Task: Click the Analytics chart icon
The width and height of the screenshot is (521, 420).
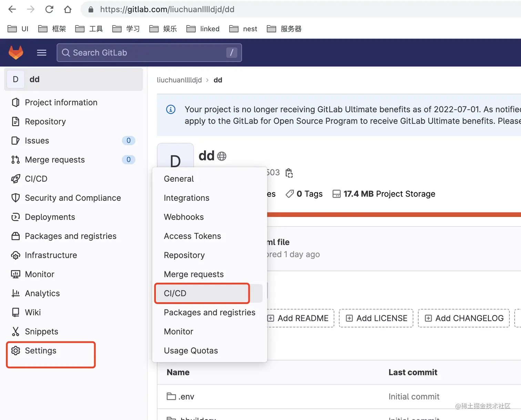Action: (x=16, y=293)
